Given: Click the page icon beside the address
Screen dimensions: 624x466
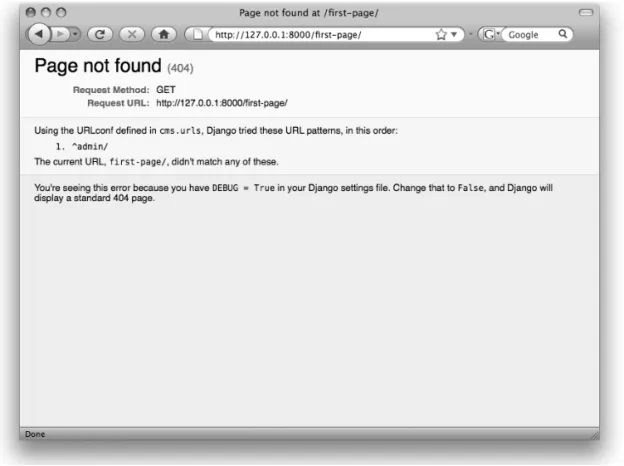Looking at the screenshot, I should coord(197,35).
